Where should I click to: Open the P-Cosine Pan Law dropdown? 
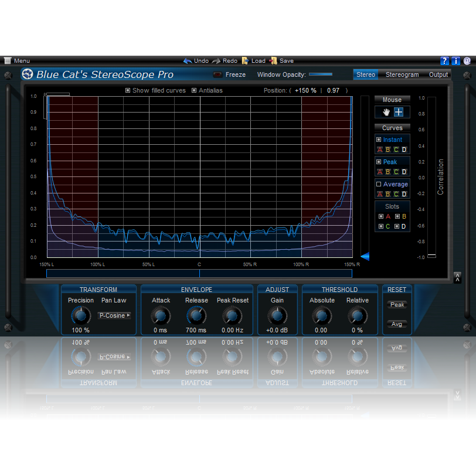point(114,315)
